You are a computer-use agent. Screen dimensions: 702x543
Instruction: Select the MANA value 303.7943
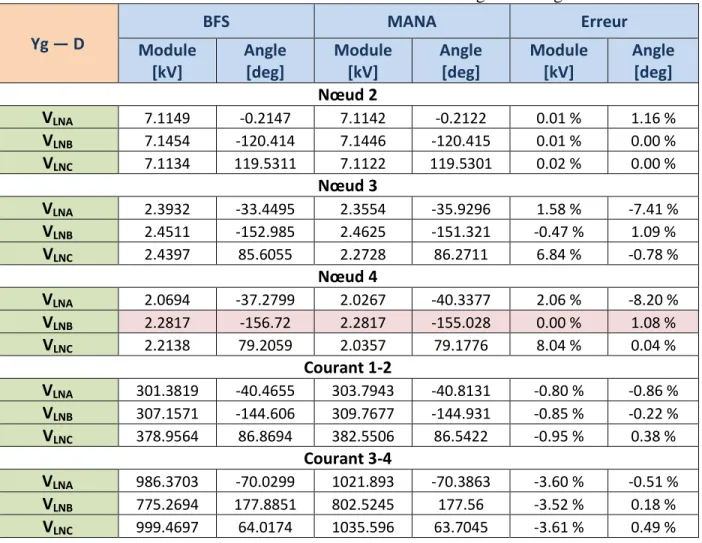pos(363,390)
